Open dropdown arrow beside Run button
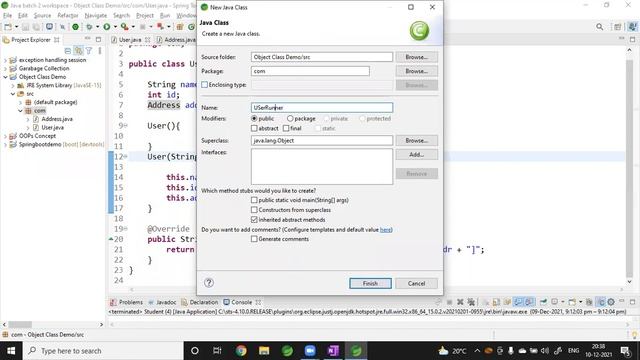The height and width of the screenshot is (360, 640). 115,27
